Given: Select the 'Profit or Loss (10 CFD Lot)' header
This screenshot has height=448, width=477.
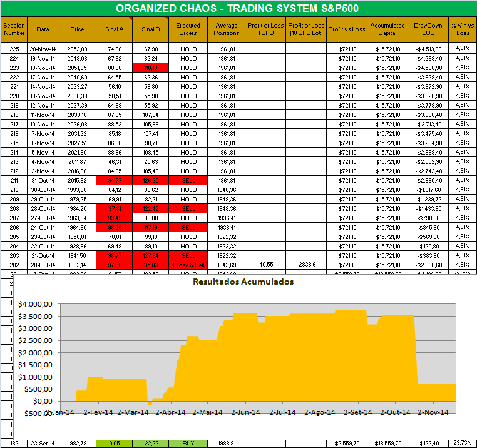Looking at the screenshot, I should click(x=306, y=29).
